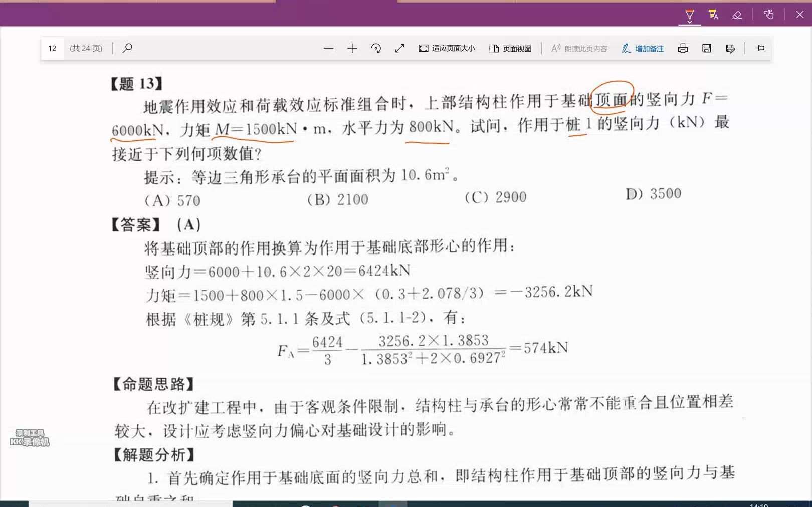
Task: Click the 【题 13】 heading
Action: (x=136, y=83)
